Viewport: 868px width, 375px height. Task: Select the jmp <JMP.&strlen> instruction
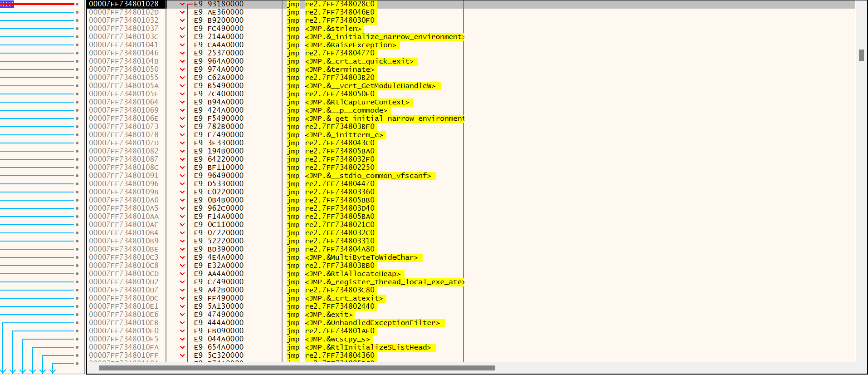coord(324,29)
